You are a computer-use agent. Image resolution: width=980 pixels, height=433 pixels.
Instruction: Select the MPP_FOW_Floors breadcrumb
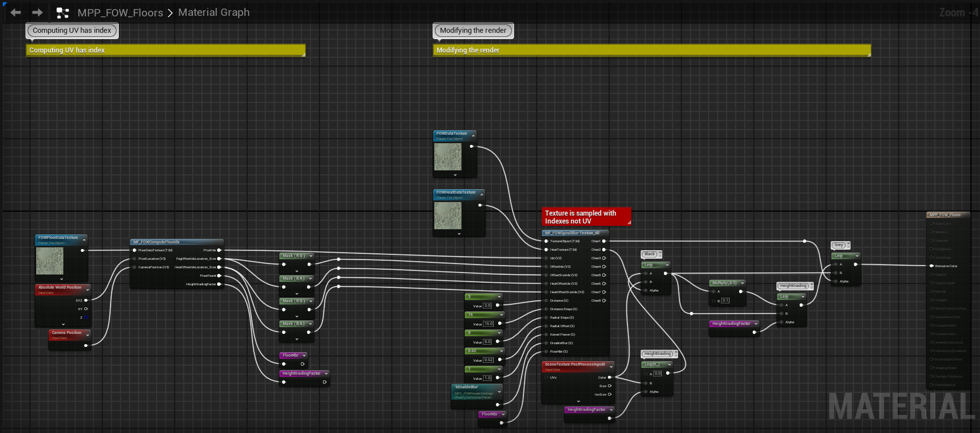[x=120, y=12]
